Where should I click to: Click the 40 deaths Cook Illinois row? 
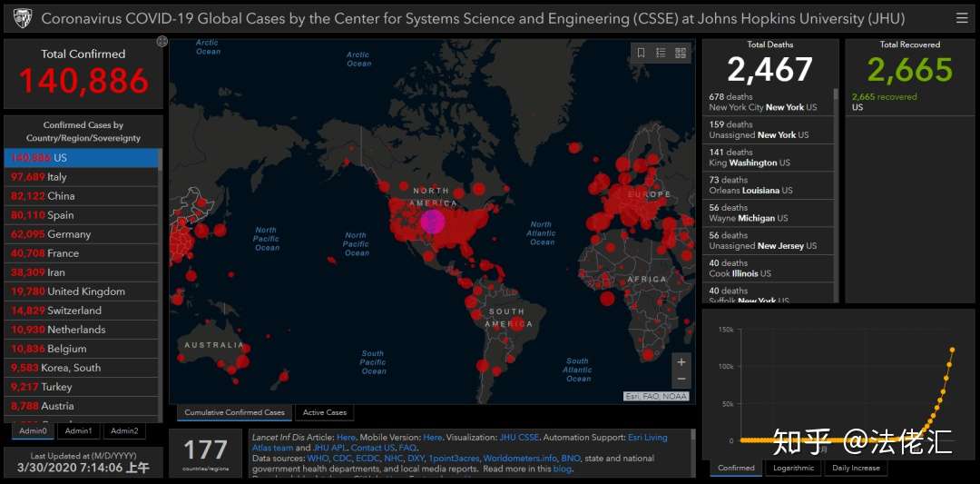(x=770, y=268)
